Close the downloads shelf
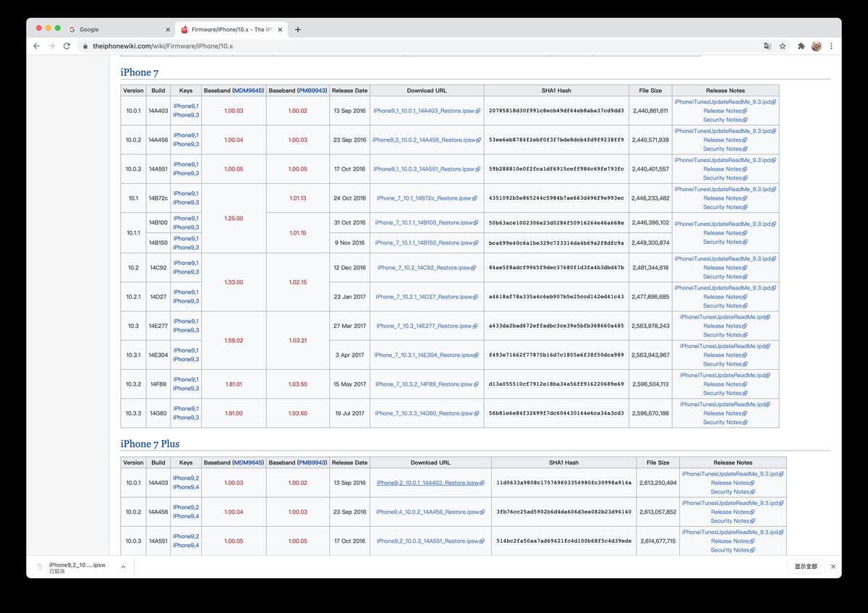 point(833,567)
